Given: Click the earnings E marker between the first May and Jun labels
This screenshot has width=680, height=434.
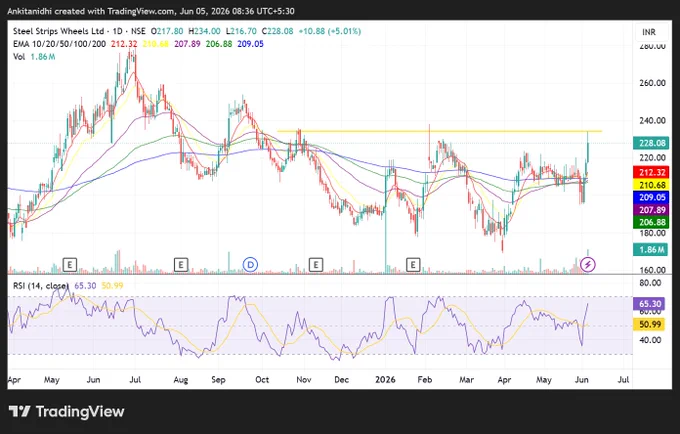Looking at the screenshot, I should pyautogui.click(x=70, y=264).
